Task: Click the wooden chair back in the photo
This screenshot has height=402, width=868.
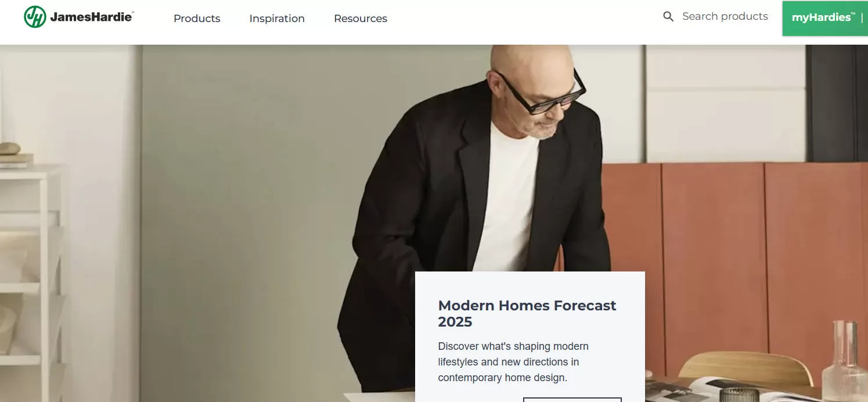Action: pyautogui.click(x=745, y=368)
